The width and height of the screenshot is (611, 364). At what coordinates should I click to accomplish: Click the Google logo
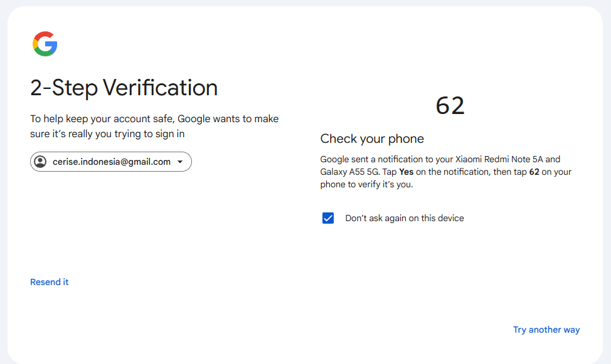coord(45,44)
